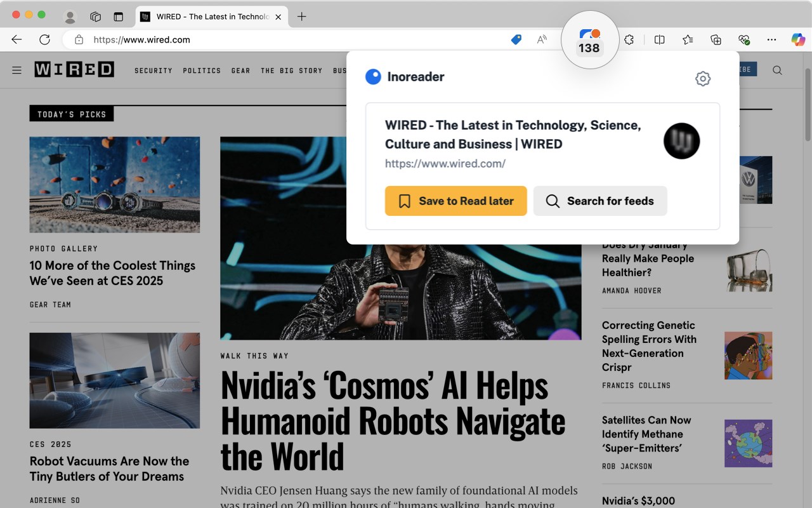Open the shopping price tag icon

[516, 39]
